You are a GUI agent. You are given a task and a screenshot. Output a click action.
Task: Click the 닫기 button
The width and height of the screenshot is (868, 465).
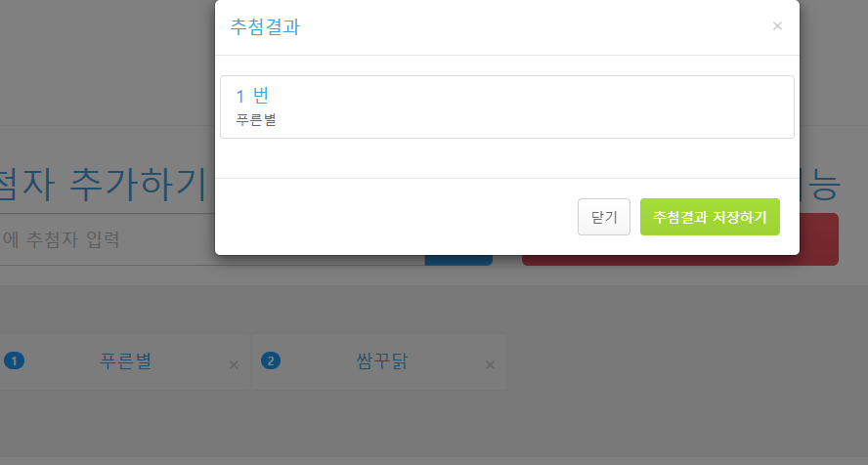pyautogui.click(x=604, y=217)
